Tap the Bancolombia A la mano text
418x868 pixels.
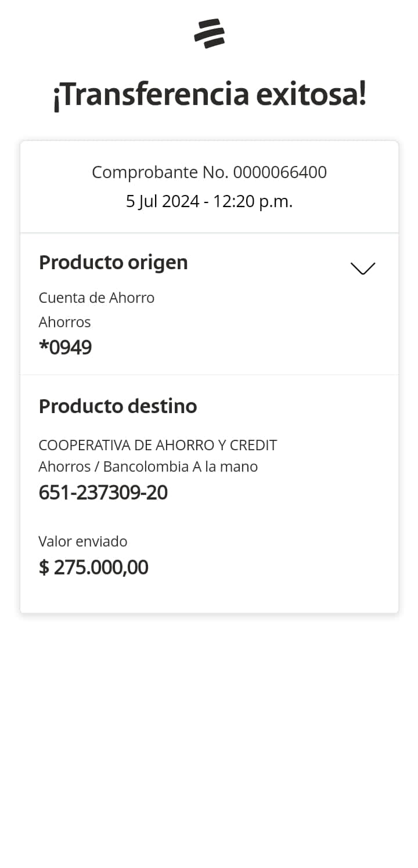pos(181,466)
